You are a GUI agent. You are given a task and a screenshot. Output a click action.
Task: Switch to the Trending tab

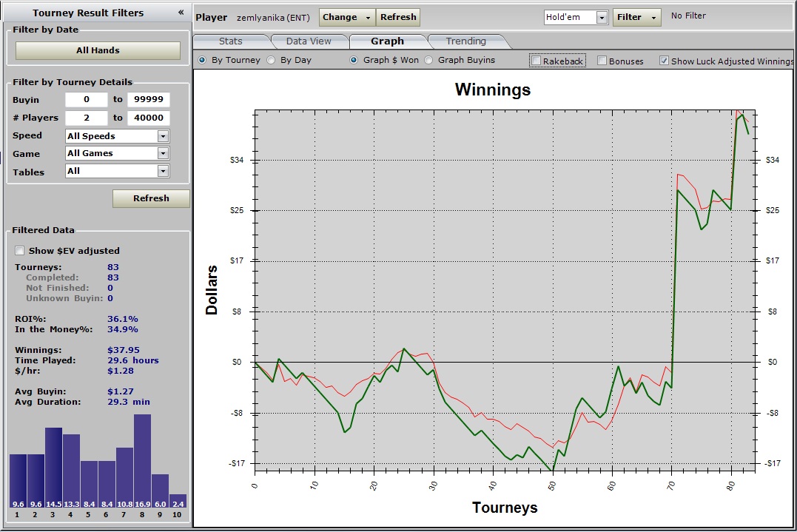coord(465,41)
